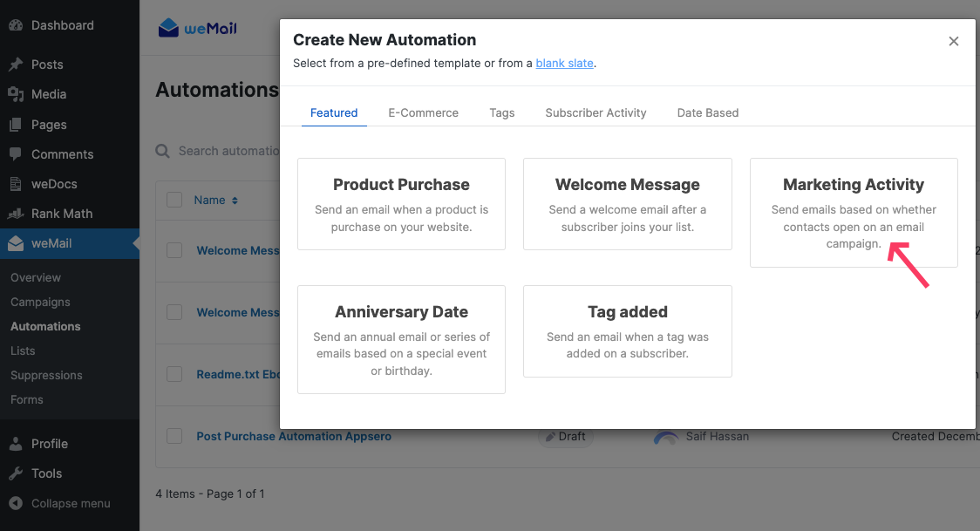
Task: Click the Profile person icon
Action: (16, 444)
